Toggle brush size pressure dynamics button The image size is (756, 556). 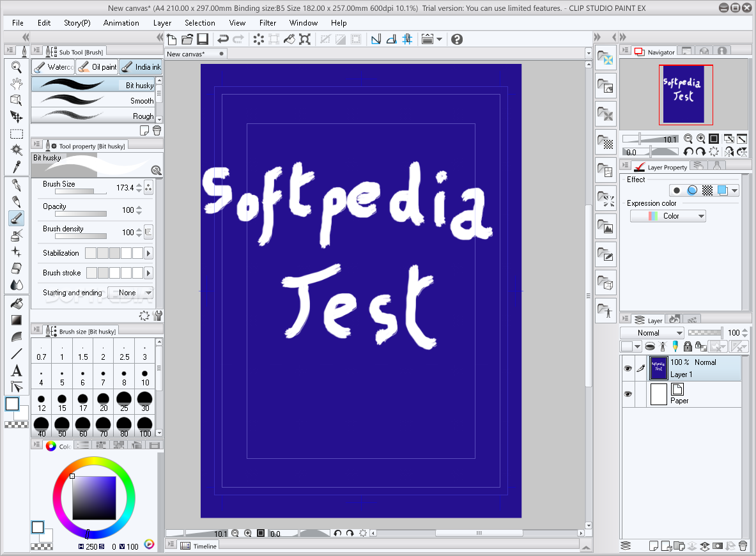point(148,188)
